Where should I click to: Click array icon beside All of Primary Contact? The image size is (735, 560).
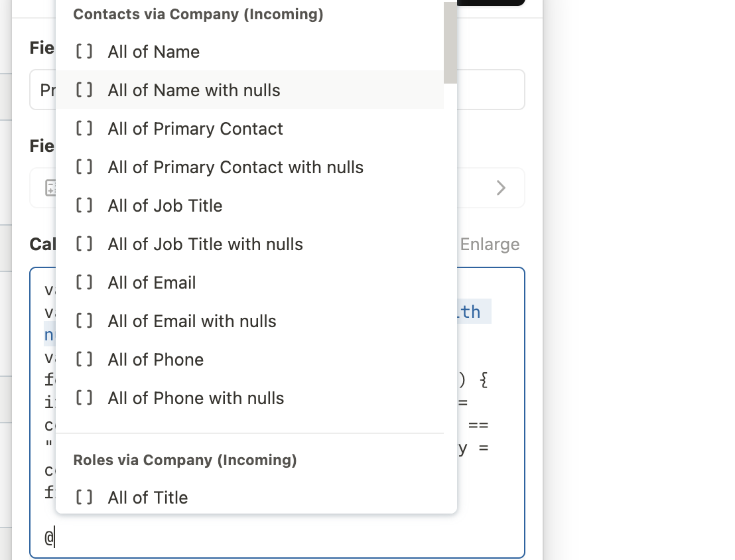coord(84,128)
